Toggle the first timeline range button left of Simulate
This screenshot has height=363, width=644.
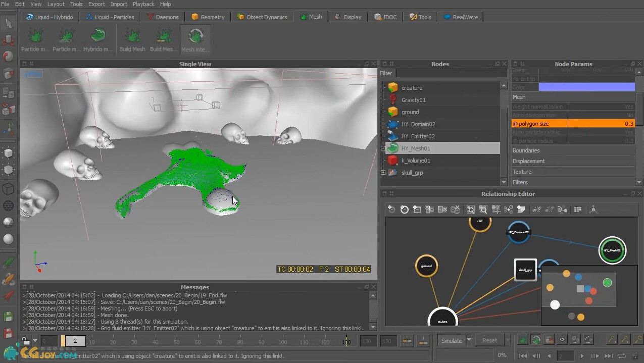point(407,341)
